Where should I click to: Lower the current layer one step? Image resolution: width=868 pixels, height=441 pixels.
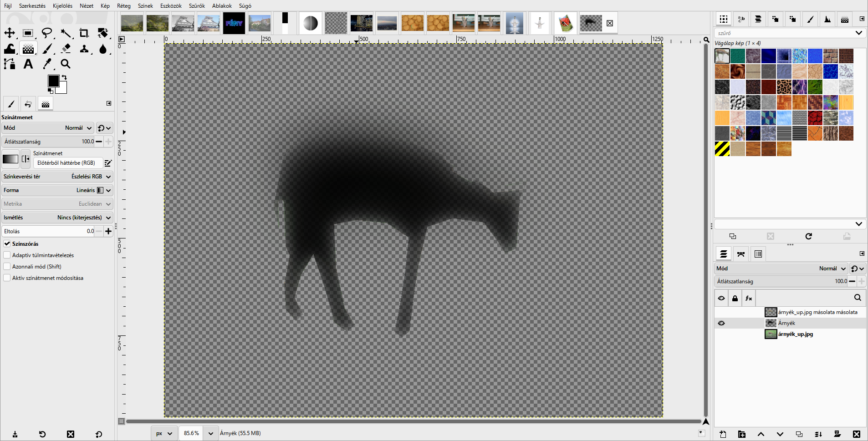point(780,434)
